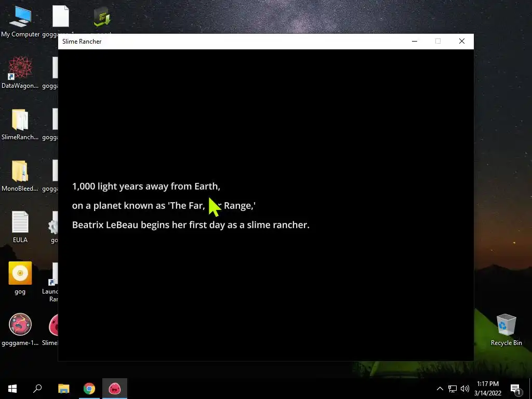Image resolution: width=532 pixels, height=399 pixels.
Task: Open the EULA text document
Action: 20,227
